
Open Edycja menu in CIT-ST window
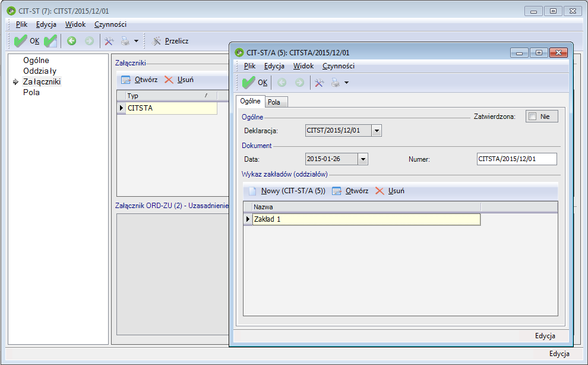[46, 24]
